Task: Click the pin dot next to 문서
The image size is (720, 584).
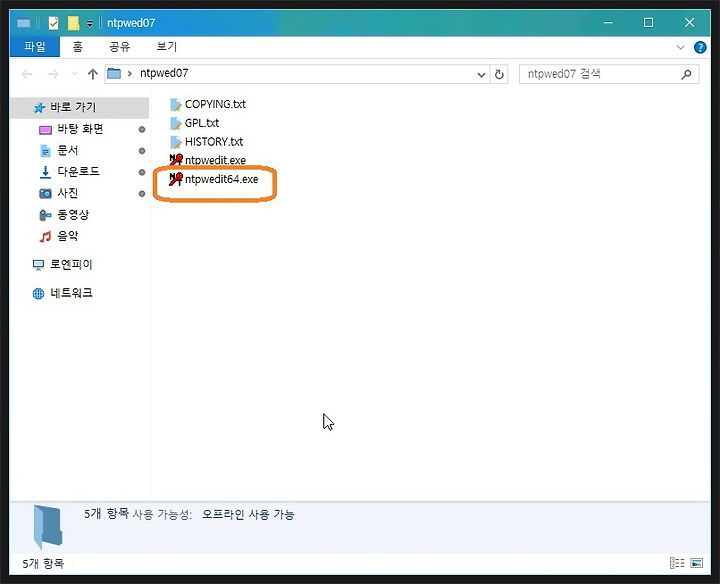Action: 142,151
